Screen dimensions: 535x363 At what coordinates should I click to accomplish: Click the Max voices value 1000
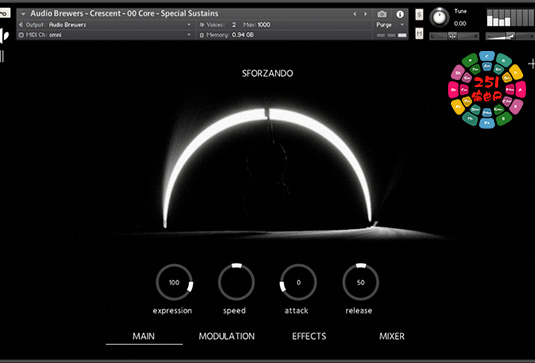(x=264, y=25)
